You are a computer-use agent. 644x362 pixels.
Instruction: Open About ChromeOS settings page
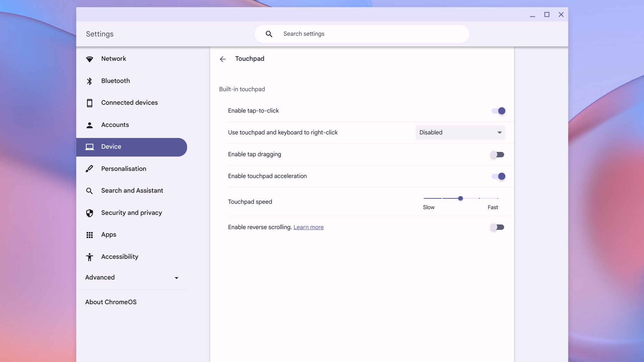coord(110,302)
